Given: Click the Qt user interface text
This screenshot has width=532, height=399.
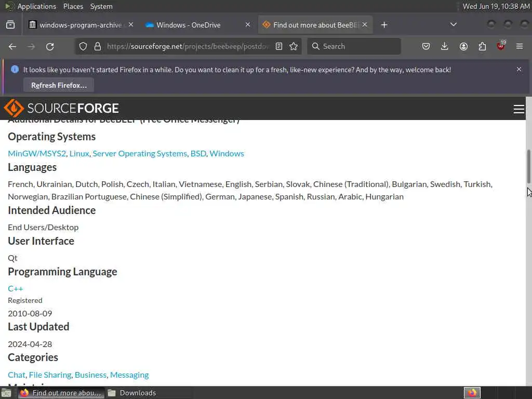Looking at the screenshot, I should [12, 258].
